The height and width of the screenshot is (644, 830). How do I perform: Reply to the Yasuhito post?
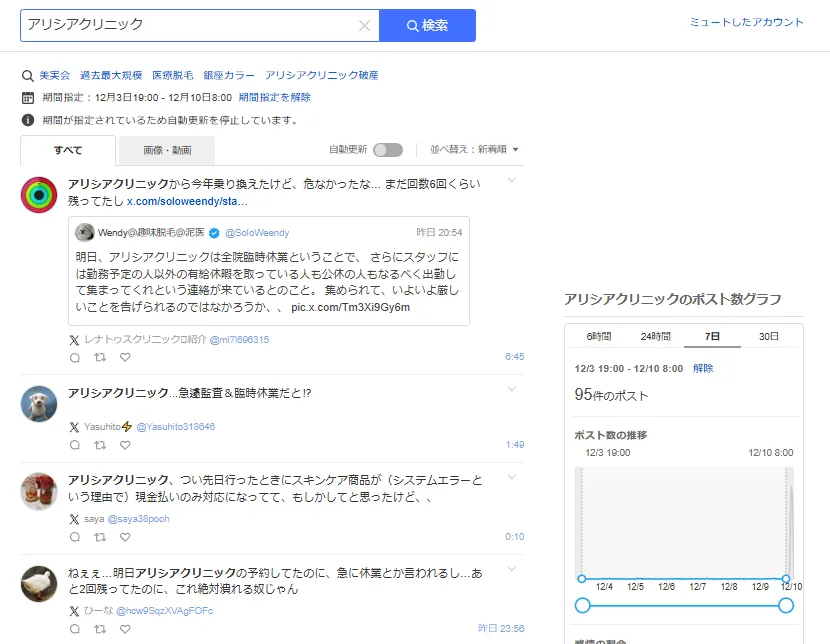[x=75, y=445]
